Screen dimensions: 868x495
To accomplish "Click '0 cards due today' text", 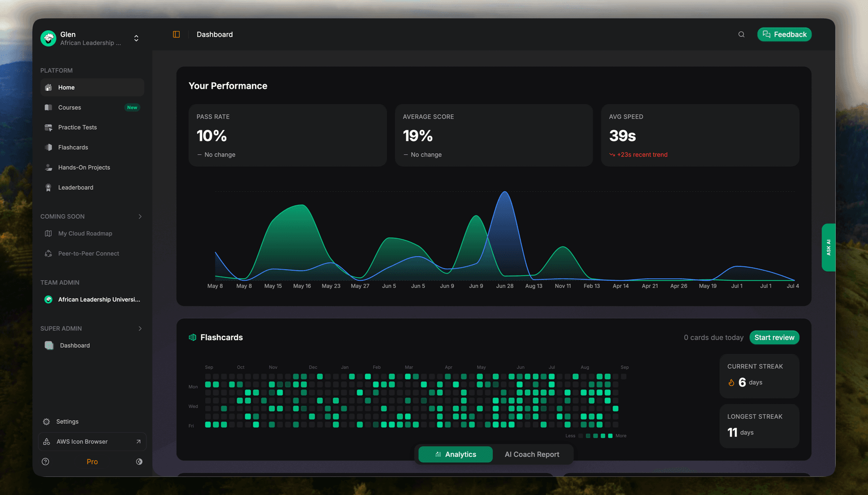I will pos(714,337).
